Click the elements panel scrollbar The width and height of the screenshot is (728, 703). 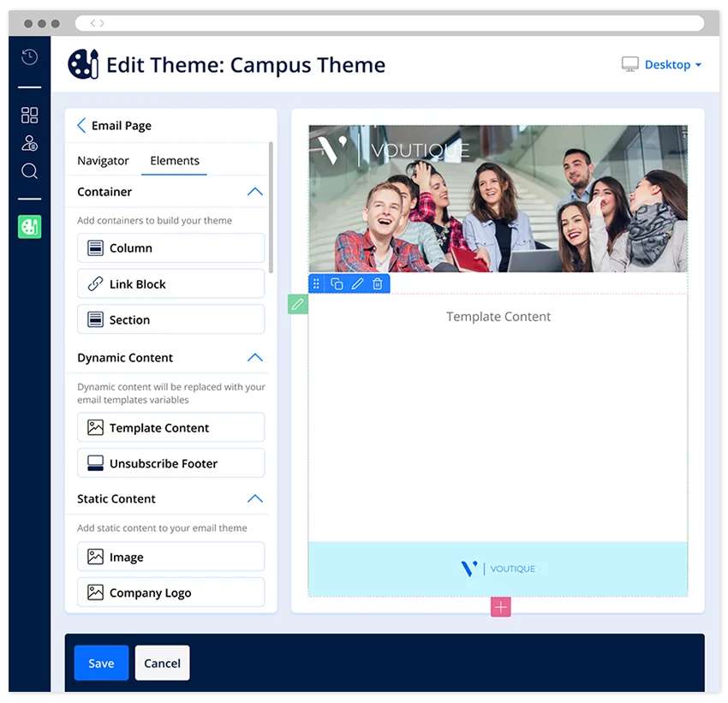pyautogui.click(x=271, y=208)
